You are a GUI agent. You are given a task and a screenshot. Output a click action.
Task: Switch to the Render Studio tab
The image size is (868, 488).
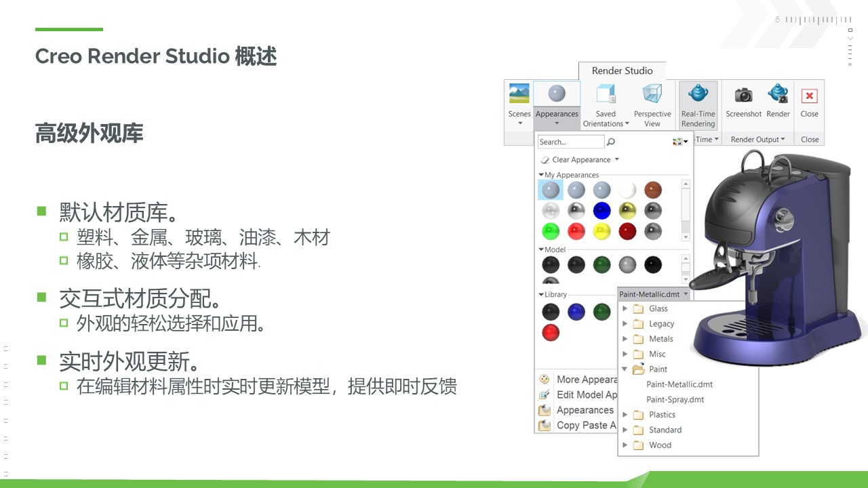(x=622, y=70)
